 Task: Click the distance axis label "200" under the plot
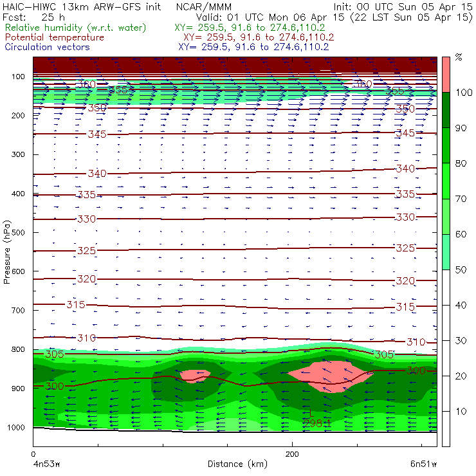click(x=292, y=454)
